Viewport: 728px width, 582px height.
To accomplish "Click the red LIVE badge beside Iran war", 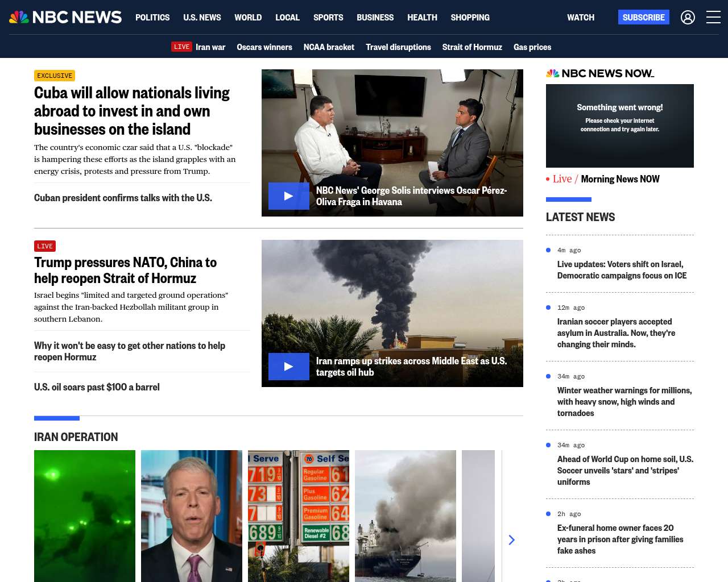I will click(x=181, y=47).
